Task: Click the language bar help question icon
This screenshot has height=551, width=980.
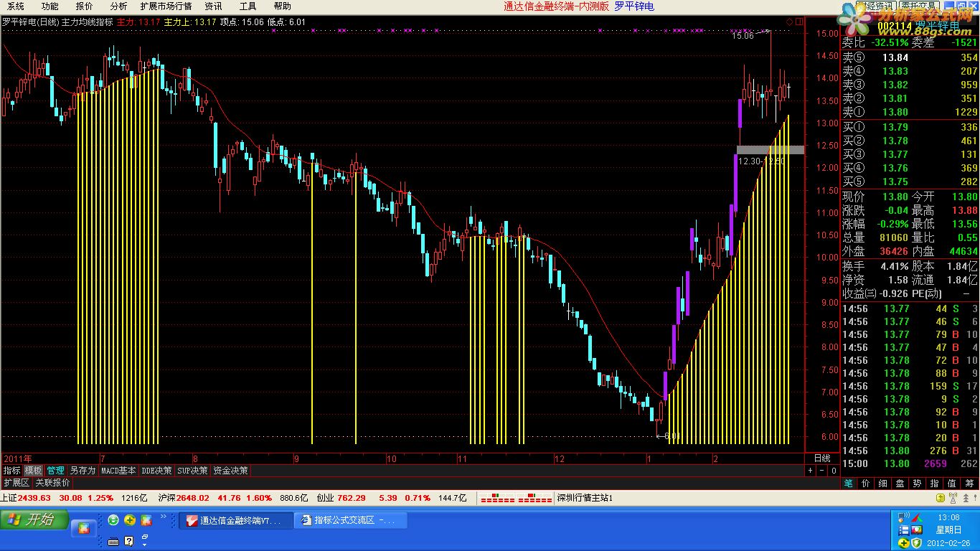Action: (x=129, y=541)
